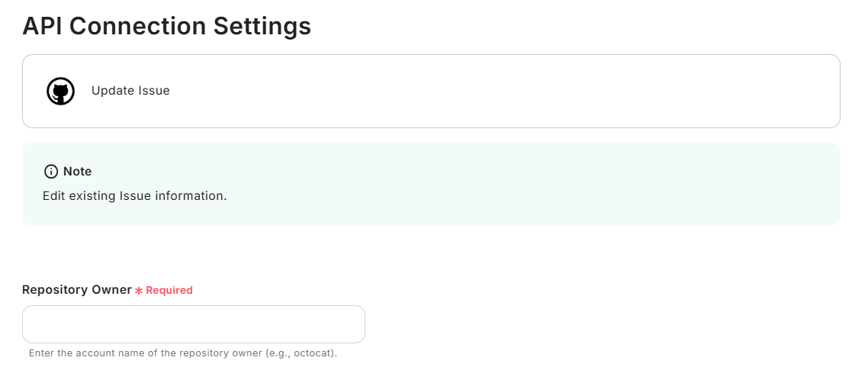Select the Update Issue action label
Screen dimensions: 868x380
(130, 91)
